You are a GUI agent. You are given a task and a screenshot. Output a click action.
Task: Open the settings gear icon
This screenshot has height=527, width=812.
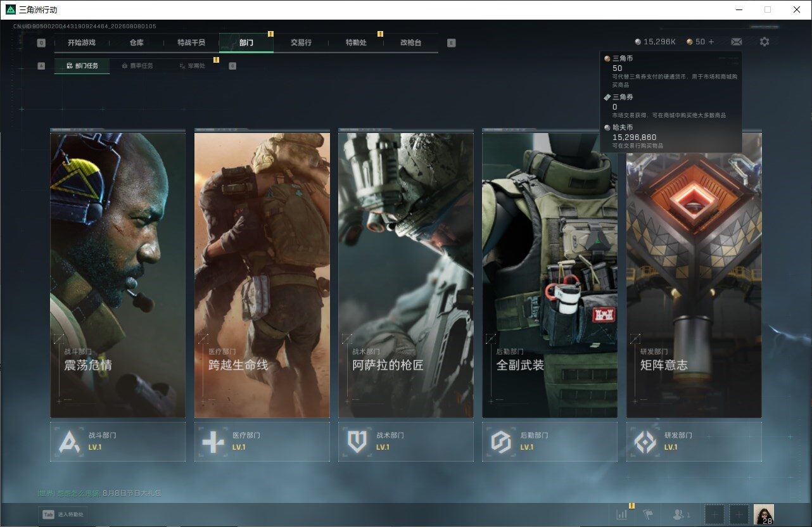tap(764, 42)
